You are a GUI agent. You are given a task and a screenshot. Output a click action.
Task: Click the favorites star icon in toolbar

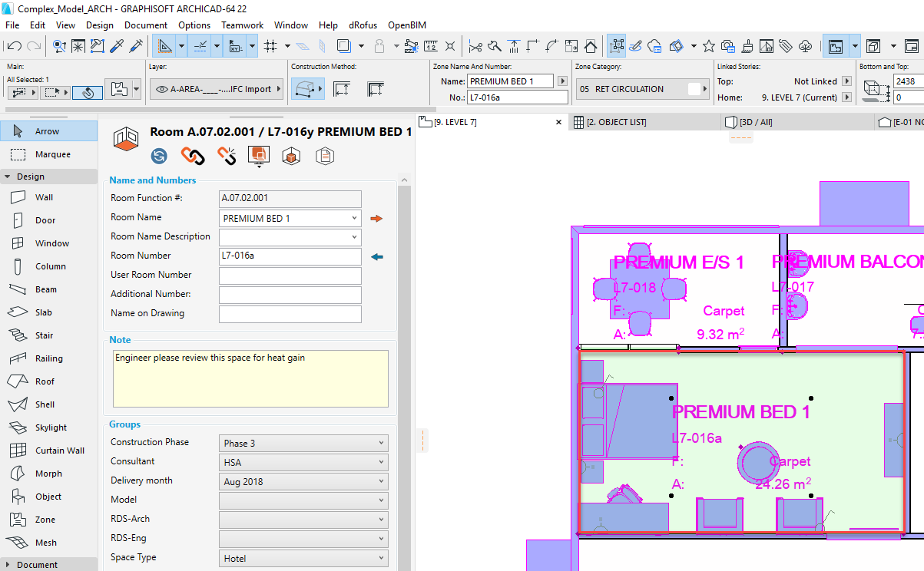(x=708, y=46)
